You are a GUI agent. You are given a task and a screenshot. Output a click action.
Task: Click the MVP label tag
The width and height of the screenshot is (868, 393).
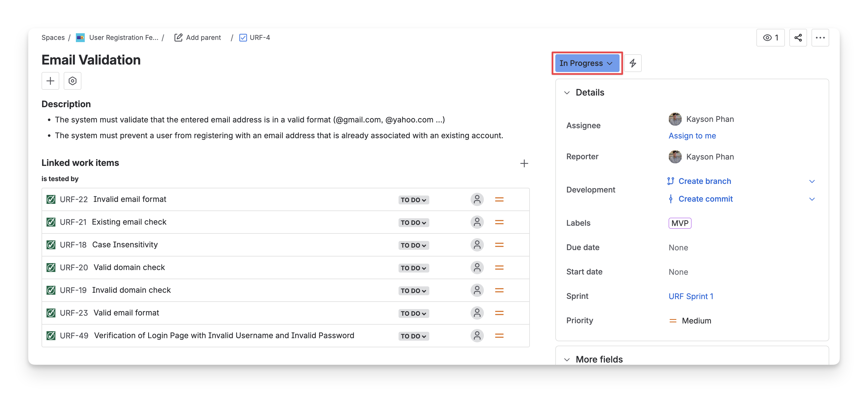coord(680,223)
